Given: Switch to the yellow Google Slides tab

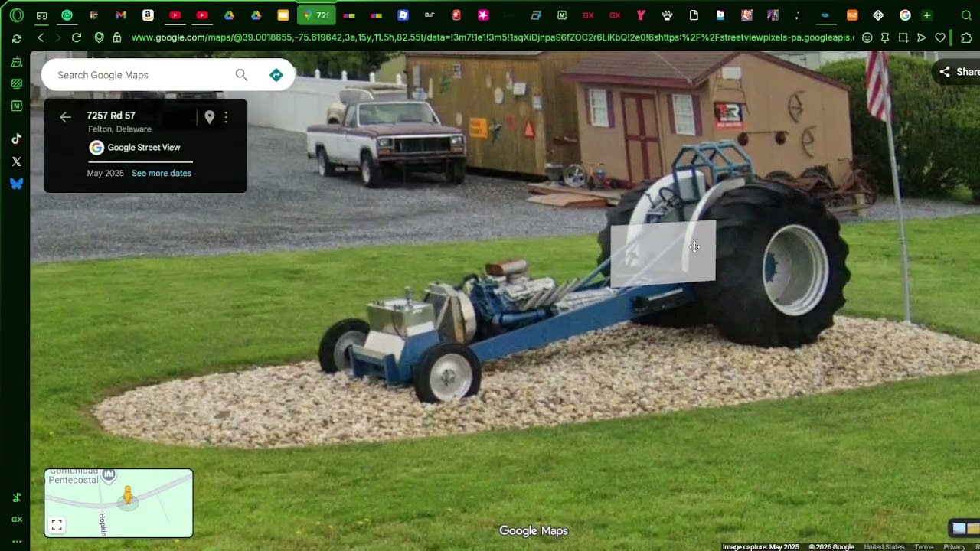Looking at the screenshot, I should click(283, 15).
